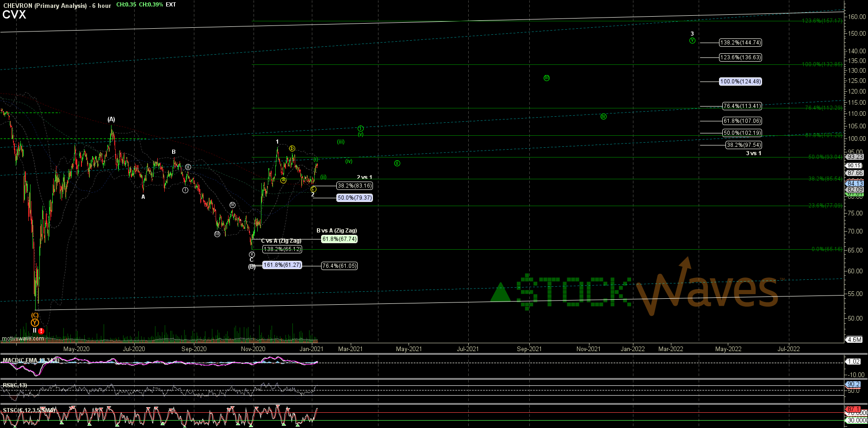Select the green (iv) sub-wave label
Screen dimensions: 868x428
pyautogui.click(x=349, y=161)
